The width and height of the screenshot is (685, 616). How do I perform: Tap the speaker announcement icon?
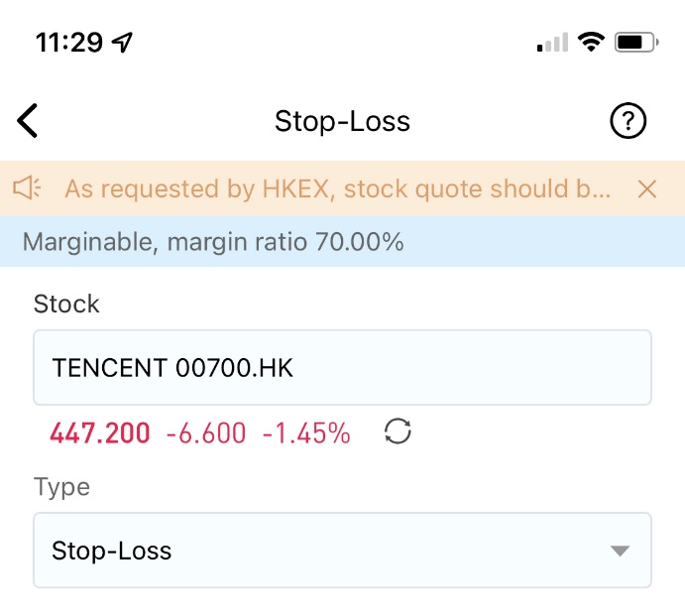pos(27,188)
